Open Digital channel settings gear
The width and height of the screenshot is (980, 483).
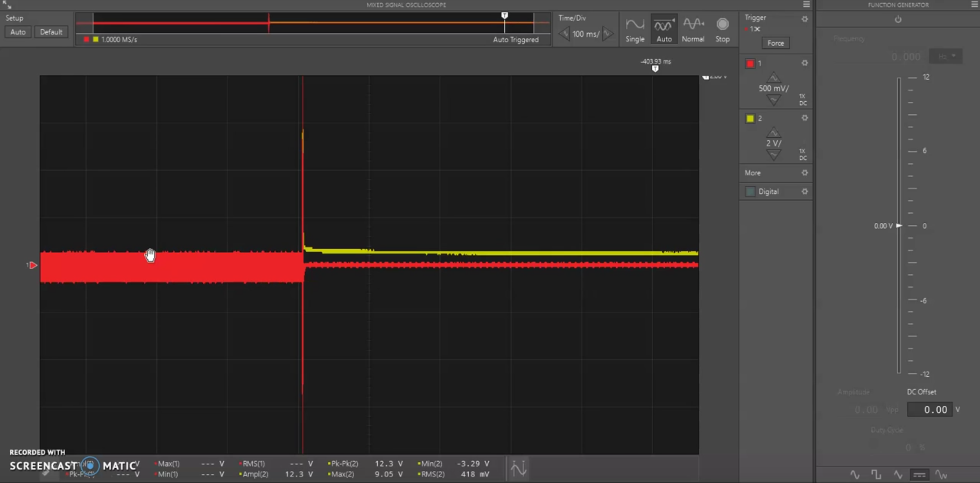804,191
